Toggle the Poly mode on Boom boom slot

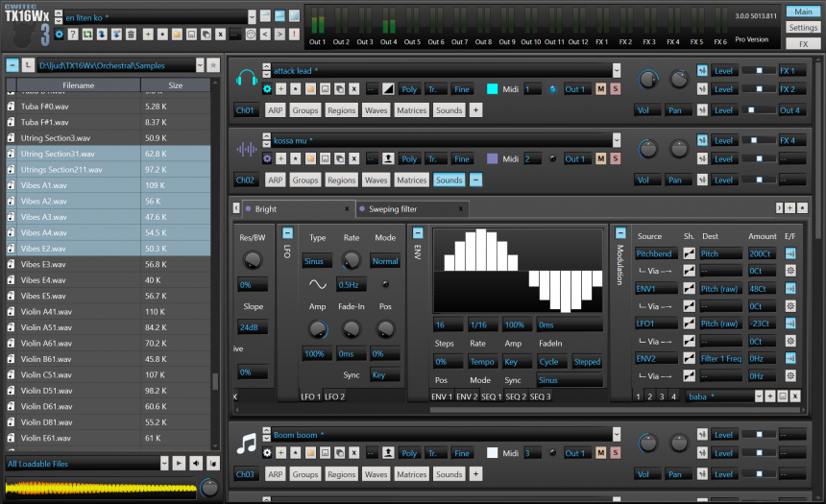pyautogui.click(x=409, y=453)
